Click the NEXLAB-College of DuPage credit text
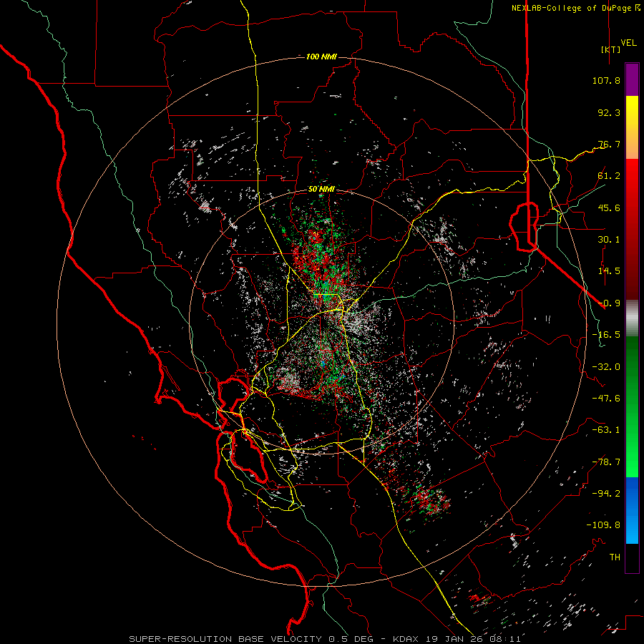Viewport: 644px width, 644px height. [x=575, y=8]
